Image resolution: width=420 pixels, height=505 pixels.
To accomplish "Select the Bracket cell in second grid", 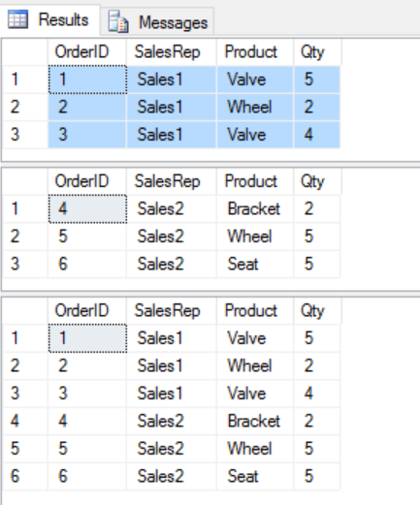I will pyautogui.click(x=255, y=208).
